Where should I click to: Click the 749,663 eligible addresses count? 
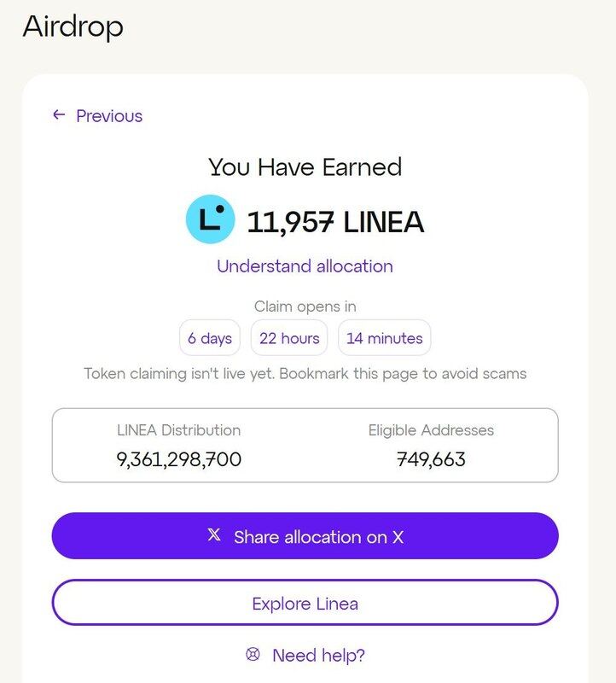click(431, 459)
